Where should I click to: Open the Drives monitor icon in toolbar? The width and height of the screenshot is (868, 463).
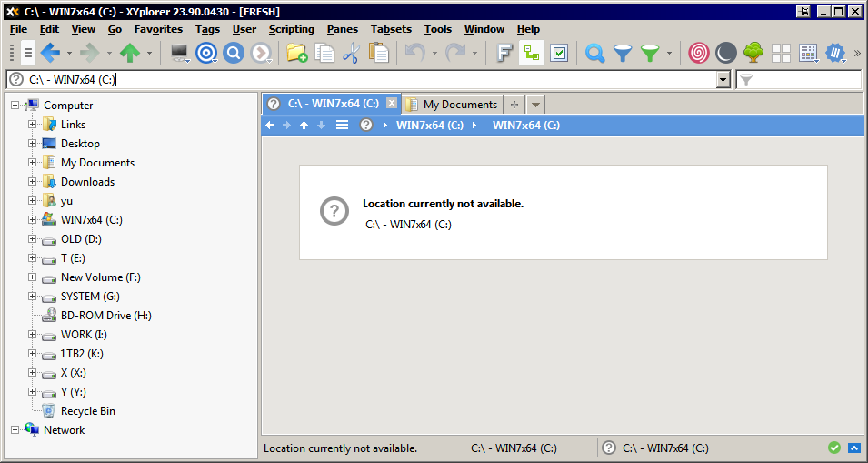[179, 53]
